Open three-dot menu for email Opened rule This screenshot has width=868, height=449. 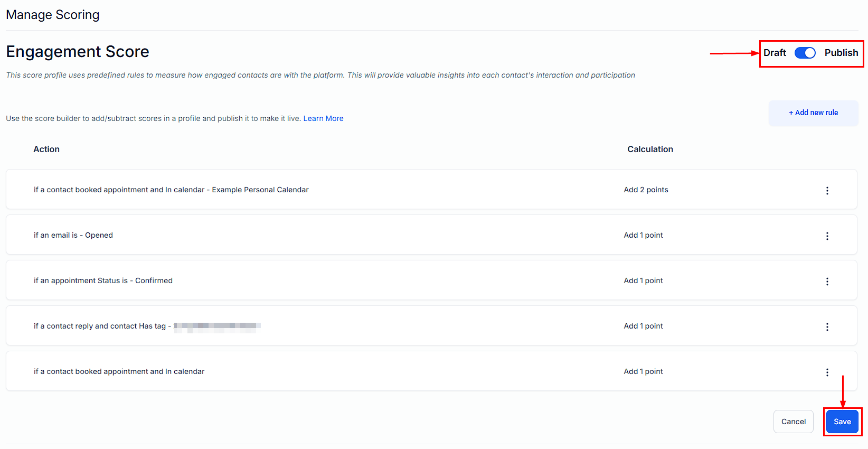(827, 236)
